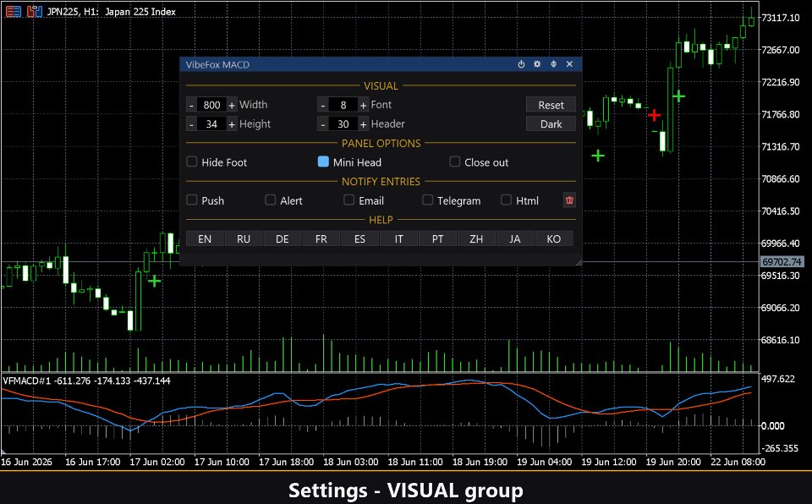
Task: Click the Font input field showing 8
Action: [343, 105]
